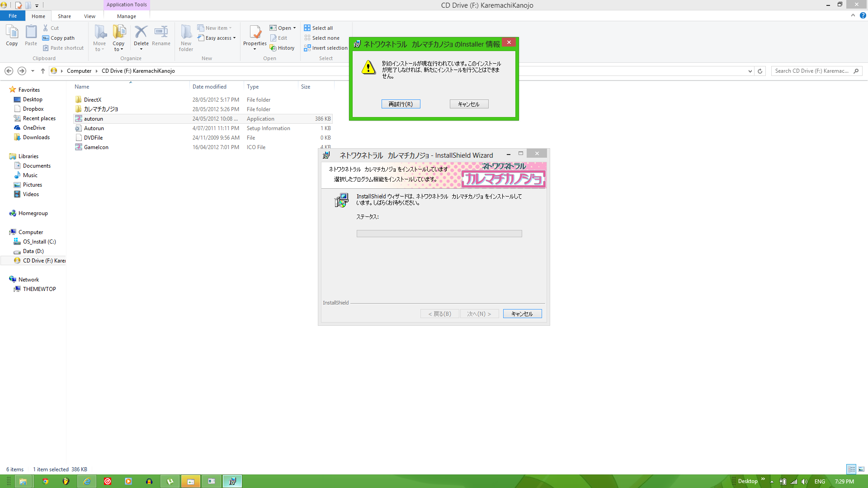This screenshot has height=488, width=868.
Task: Open Google Chrome from the taskbar
Action: point(45,481)
